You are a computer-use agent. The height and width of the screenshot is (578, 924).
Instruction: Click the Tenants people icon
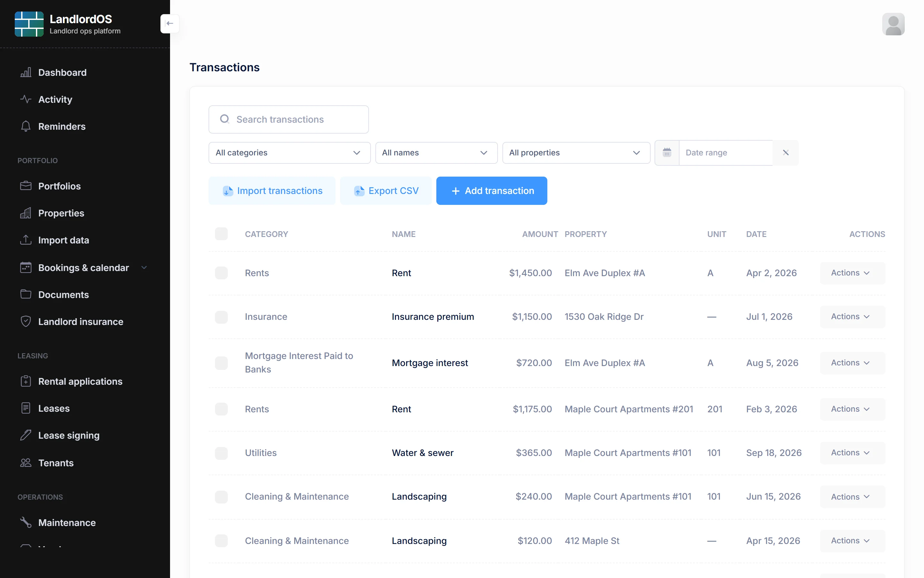click(26, 463)
